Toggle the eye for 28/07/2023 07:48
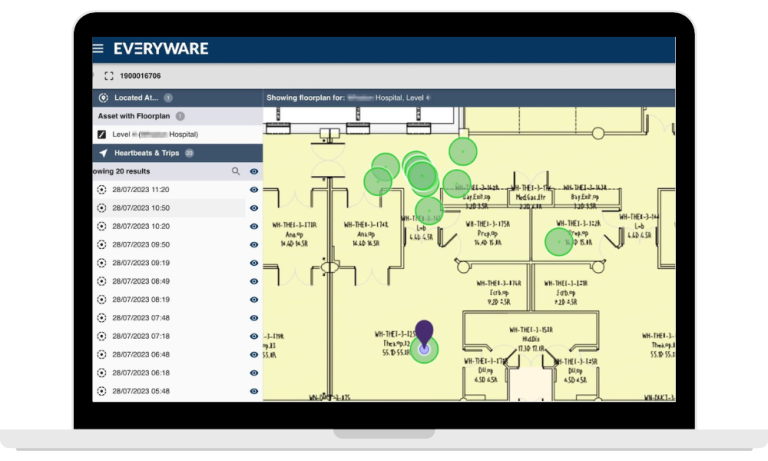 tap(254, 318)
